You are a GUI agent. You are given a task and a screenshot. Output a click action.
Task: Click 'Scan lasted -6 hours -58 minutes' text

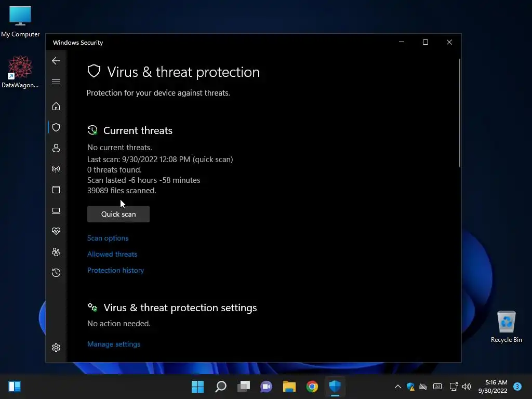point(144,180)
